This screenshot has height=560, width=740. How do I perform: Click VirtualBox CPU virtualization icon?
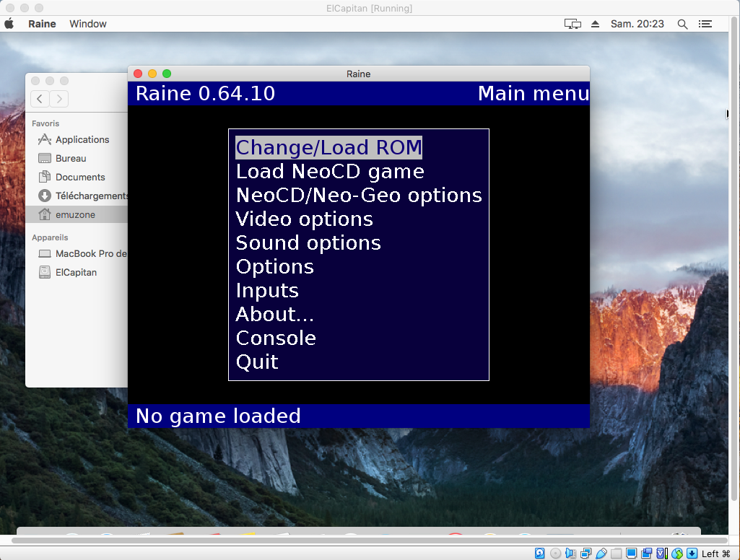tap(662, 554)
